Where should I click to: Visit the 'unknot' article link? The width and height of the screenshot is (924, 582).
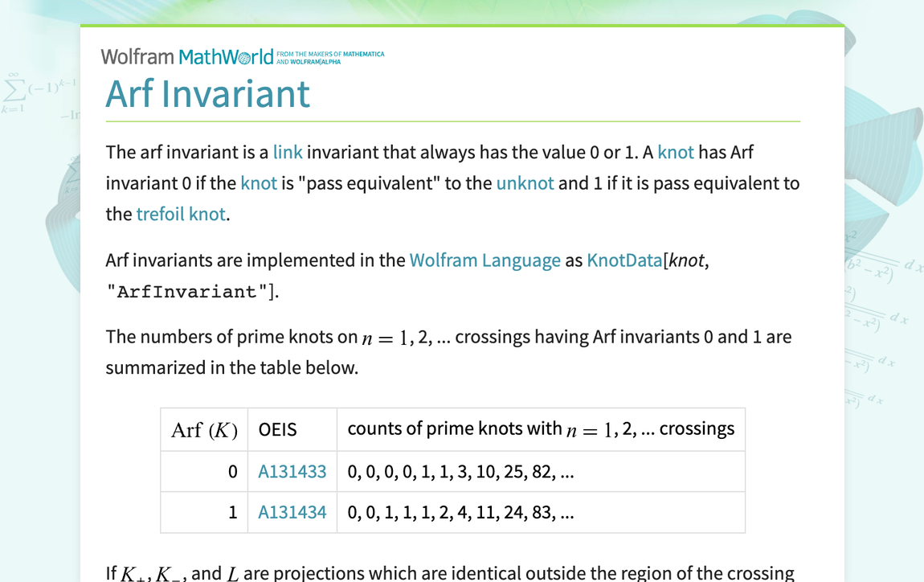pos(525,183)
